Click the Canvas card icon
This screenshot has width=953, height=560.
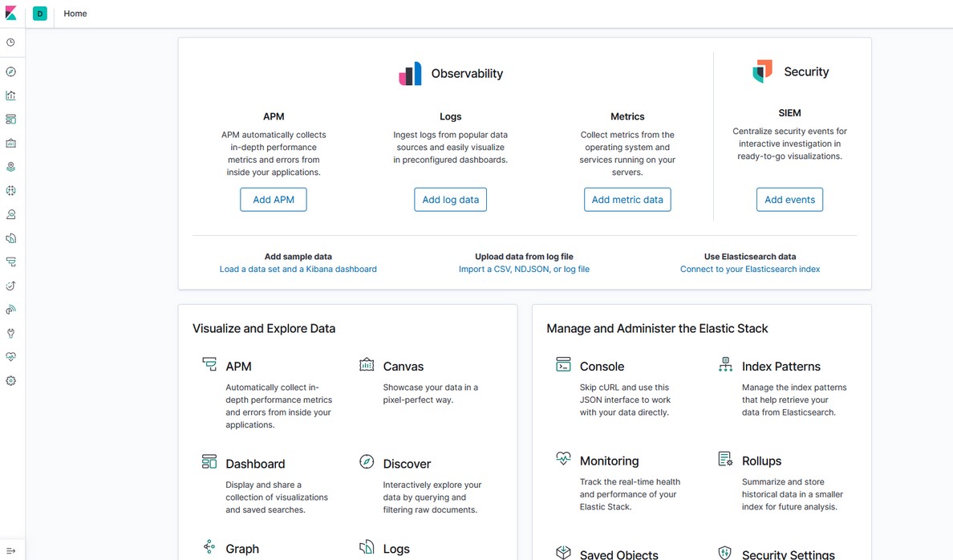(367, 364)
